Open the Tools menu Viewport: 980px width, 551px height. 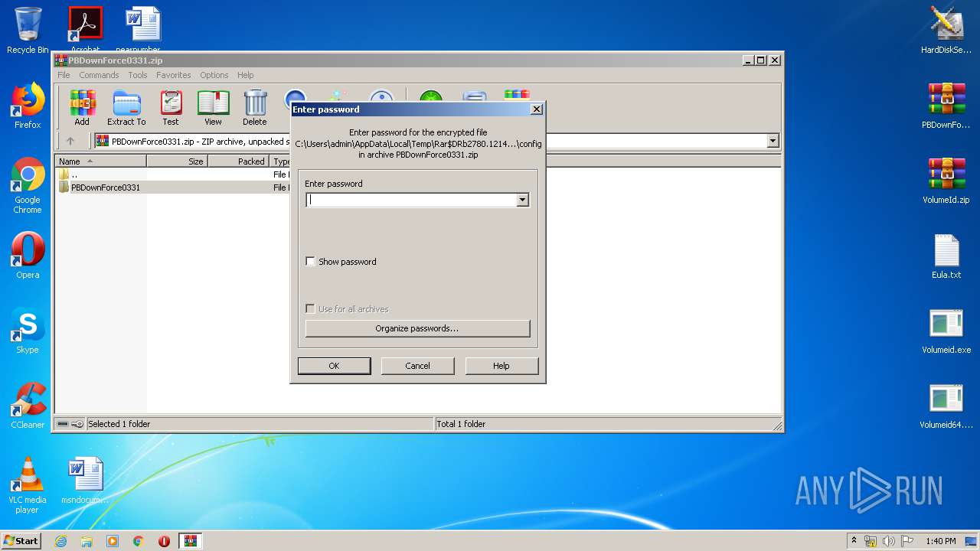(138, 75)
